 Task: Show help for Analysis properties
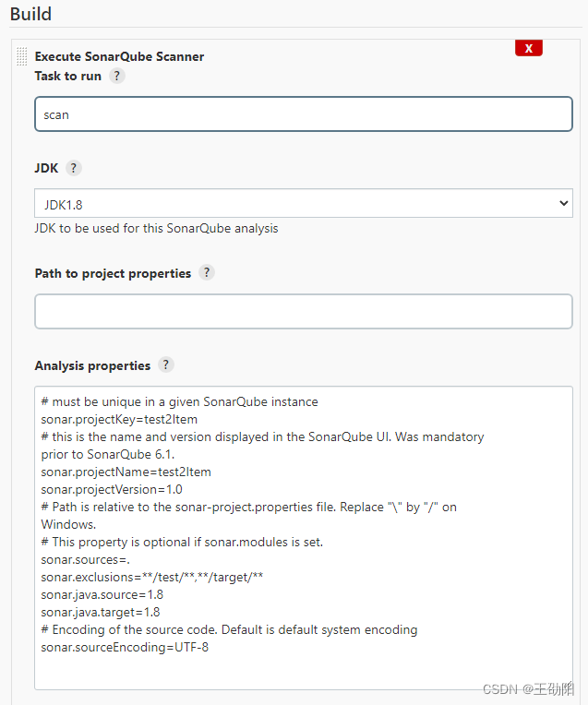click(166, 365)
